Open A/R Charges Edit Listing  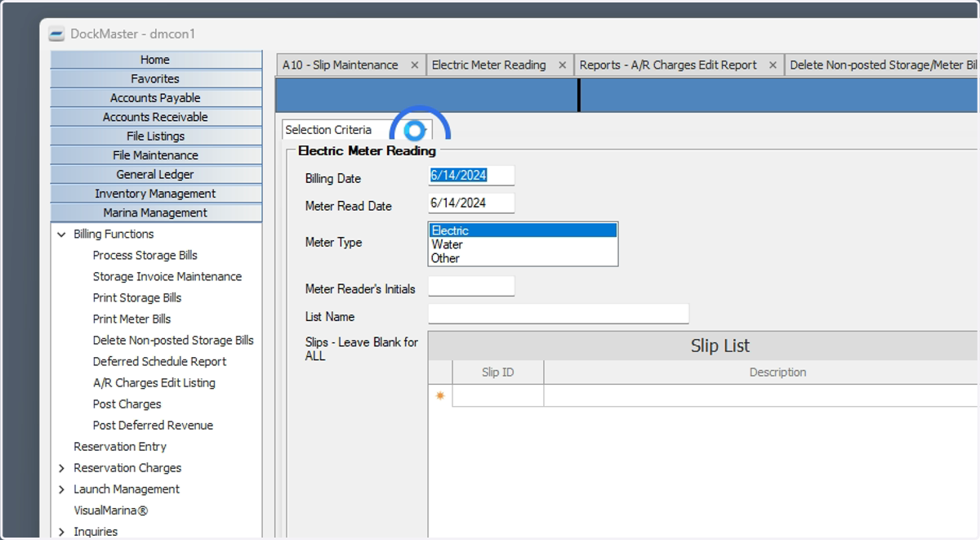pyautogui.click(x=154, y=383)
